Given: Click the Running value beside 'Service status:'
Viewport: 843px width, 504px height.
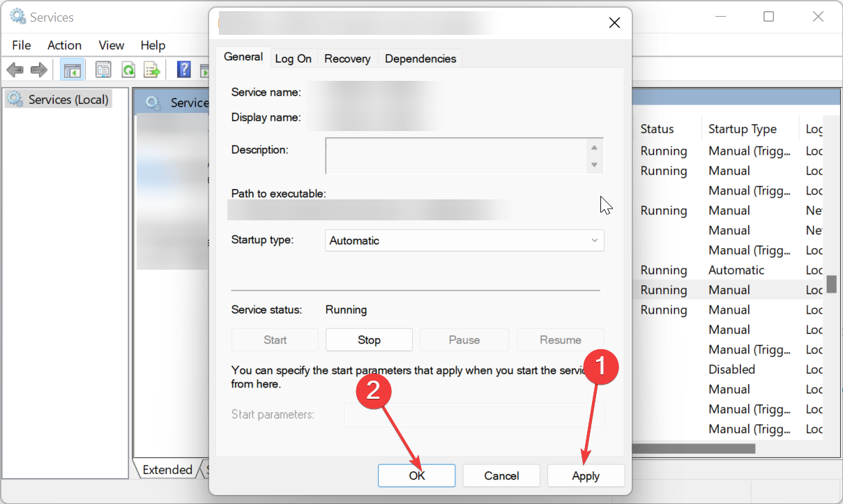Looking at the screenshot, I should pos(347,310).
